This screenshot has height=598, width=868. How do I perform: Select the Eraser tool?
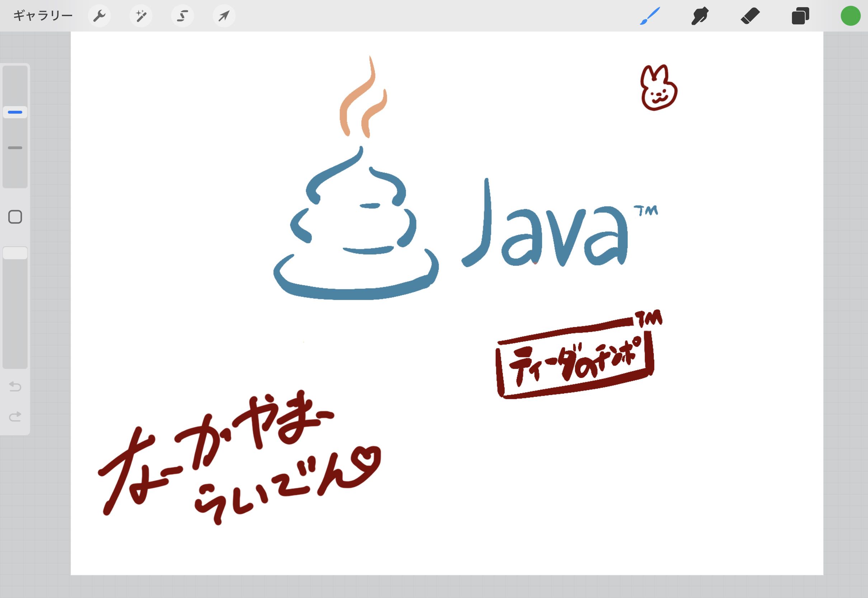[x=750, y=16]
